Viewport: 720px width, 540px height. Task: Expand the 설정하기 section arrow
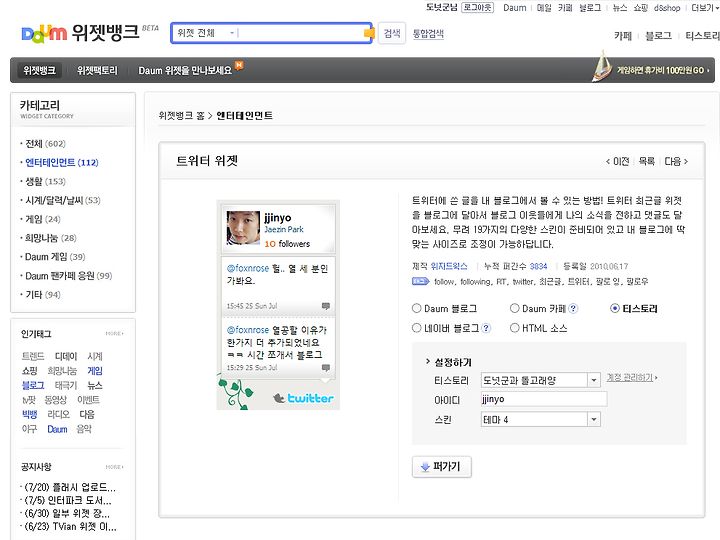[x=428, y=362]
